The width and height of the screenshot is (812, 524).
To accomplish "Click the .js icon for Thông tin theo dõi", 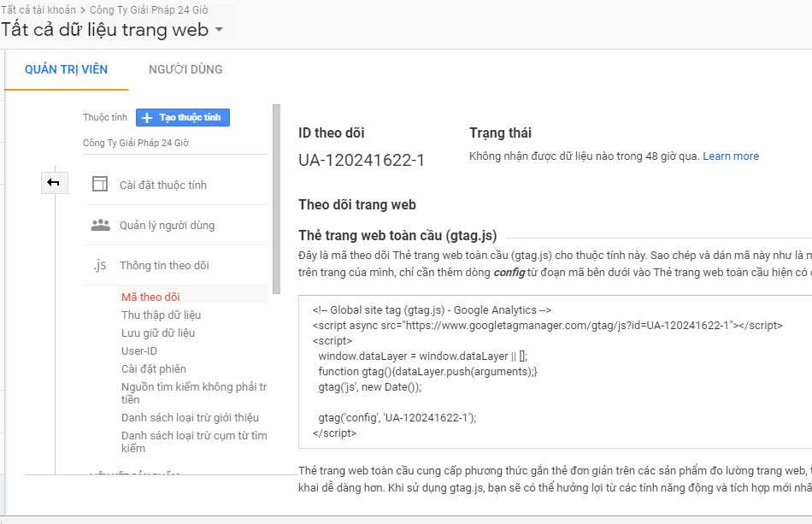I will coord(100,265).
